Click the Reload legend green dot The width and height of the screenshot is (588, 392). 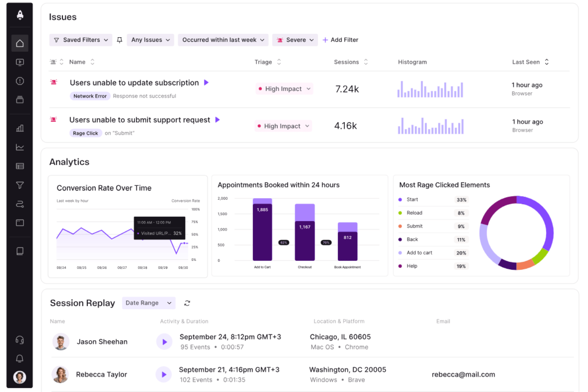400,213
